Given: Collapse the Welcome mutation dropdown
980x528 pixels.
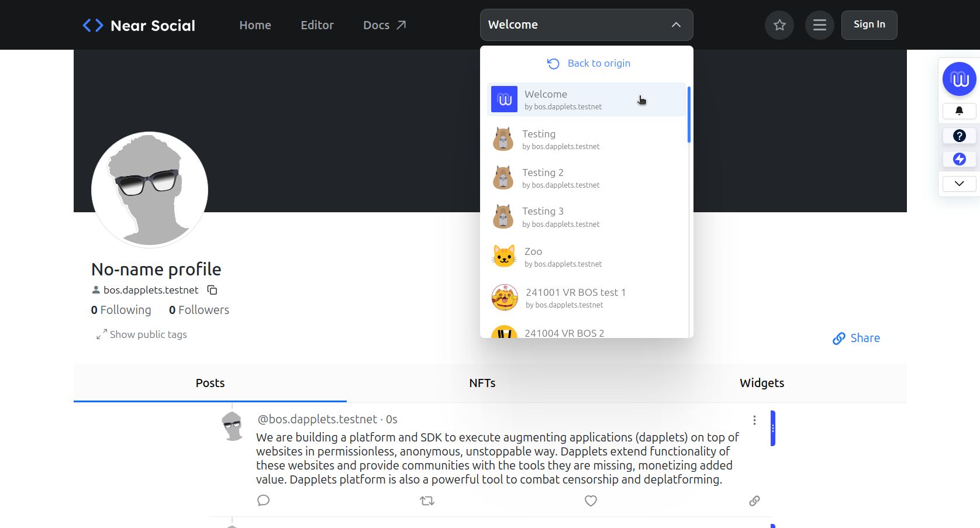Looking at the screenshot, I should [676, 25].
